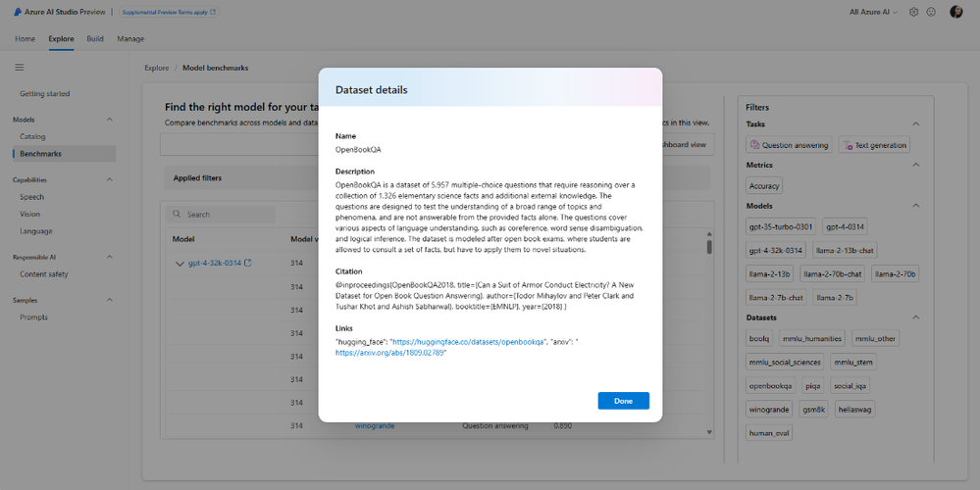
Task: Click the feedback smiley icon
Action: [x=931, y=12]
